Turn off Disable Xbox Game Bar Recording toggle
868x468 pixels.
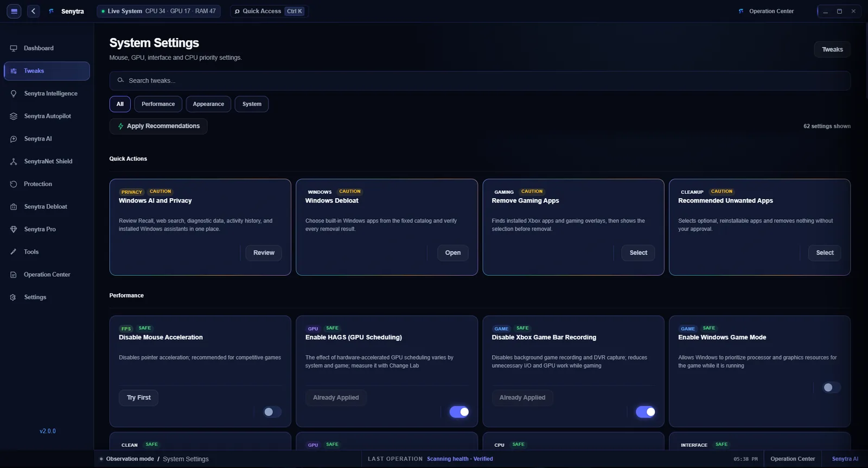coord(646,412)
